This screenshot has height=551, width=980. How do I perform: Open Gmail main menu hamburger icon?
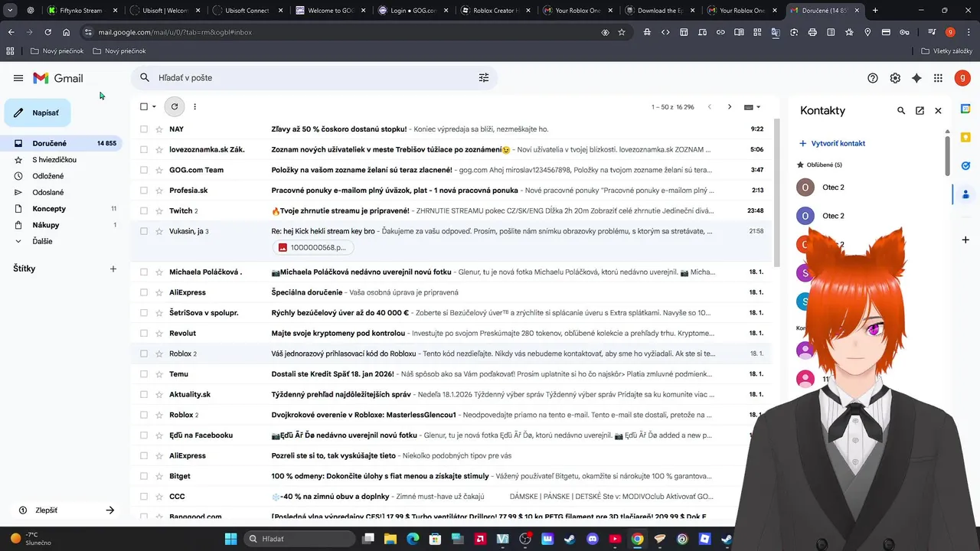tap(18, 78)
